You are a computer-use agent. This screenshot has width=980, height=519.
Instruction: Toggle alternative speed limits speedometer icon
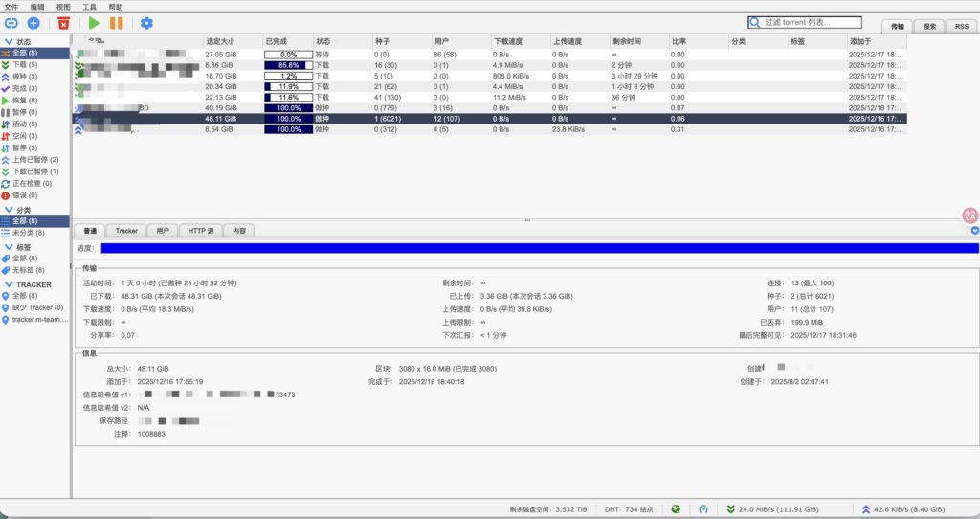(x=703, y=509)
